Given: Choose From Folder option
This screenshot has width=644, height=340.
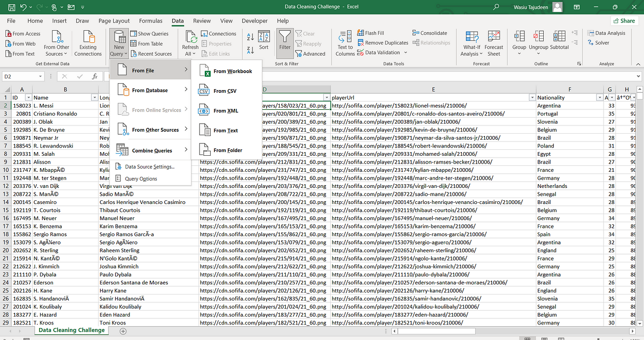Looking at the screenshot, I should 226,150.
